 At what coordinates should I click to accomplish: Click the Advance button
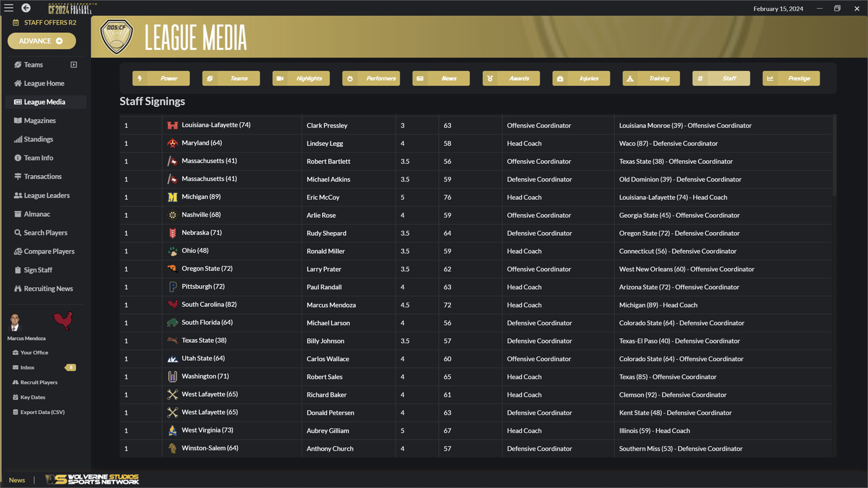[x=42, y=41]
